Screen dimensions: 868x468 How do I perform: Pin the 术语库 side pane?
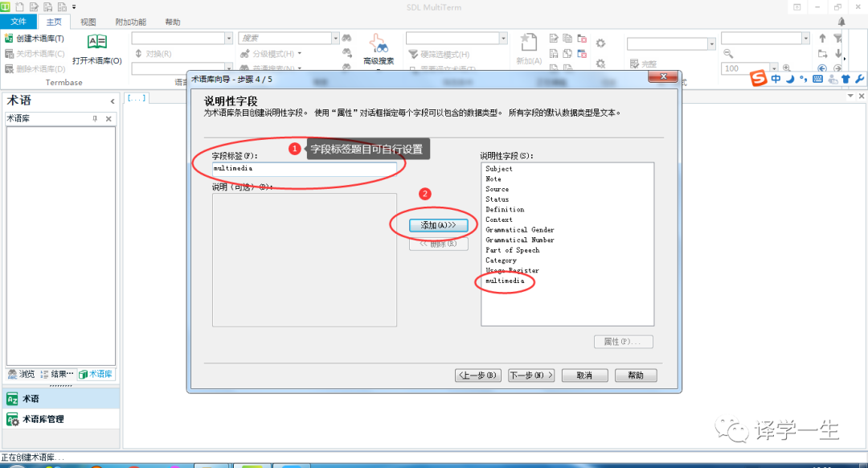(95, 118)
